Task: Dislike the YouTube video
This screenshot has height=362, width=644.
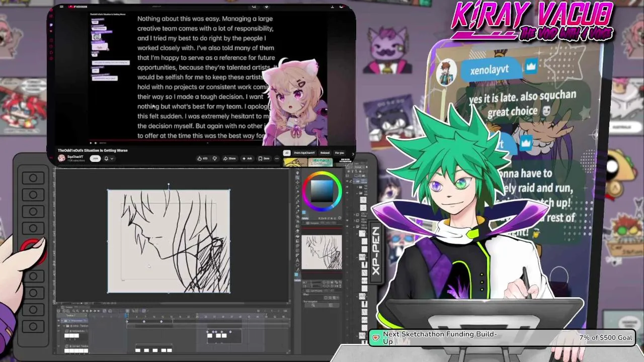Action: (215, 158)
